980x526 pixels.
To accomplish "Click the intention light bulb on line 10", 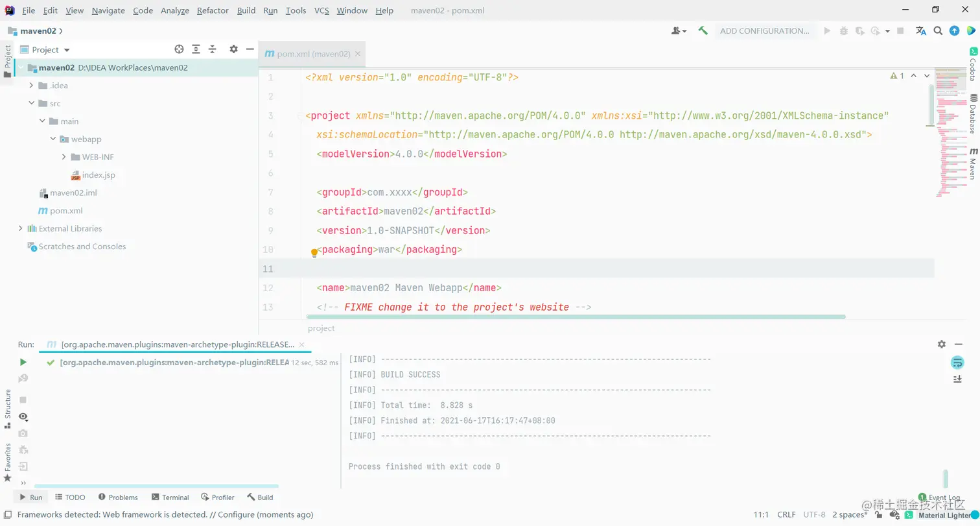I will (x=314, y=252).
